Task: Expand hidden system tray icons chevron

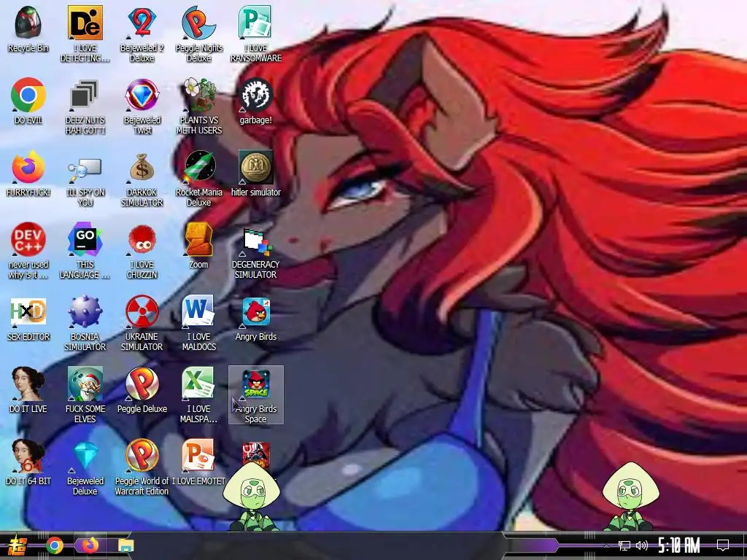Action: coord(606,545)
